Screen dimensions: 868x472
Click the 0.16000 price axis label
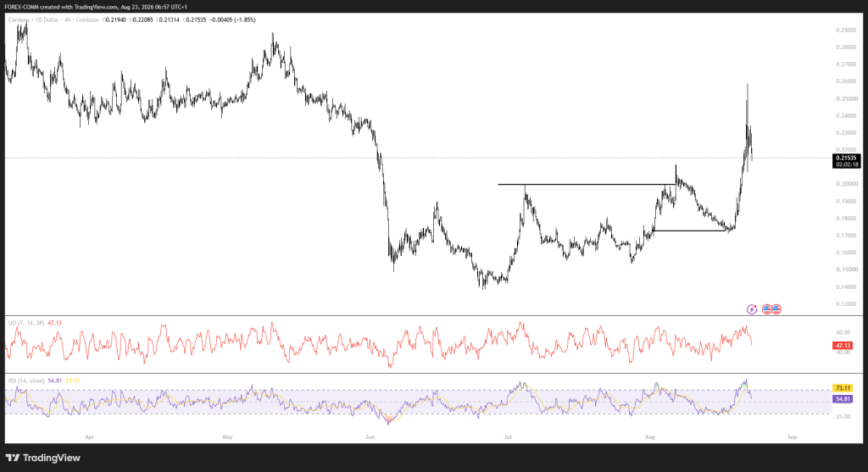pyautogui.click(x=847, y=253)
